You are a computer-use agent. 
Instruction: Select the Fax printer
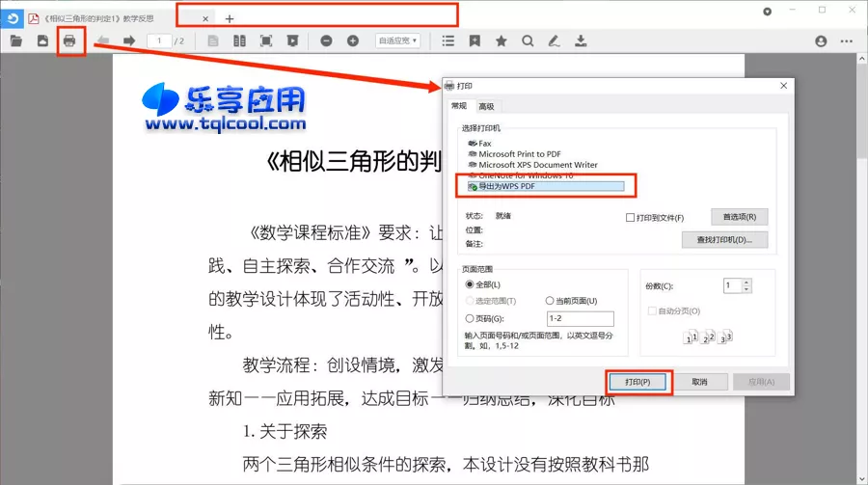(479, 144)
